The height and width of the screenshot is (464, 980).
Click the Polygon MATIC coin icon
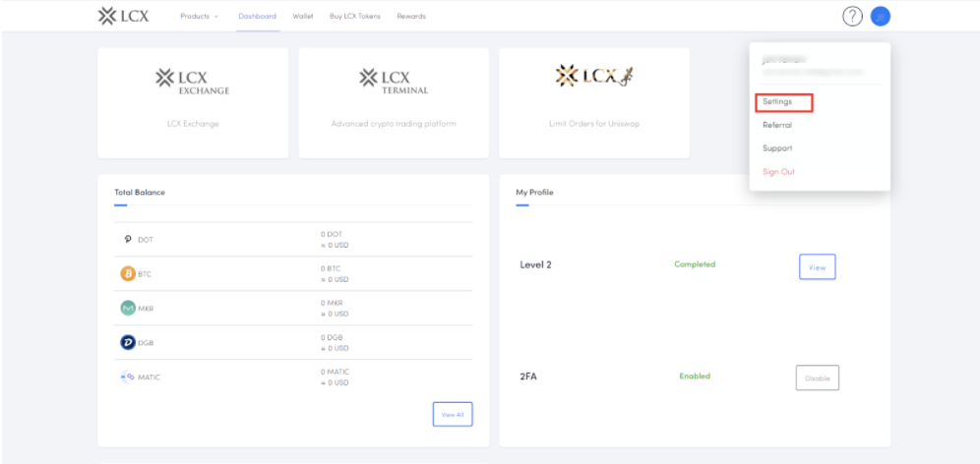point(128,377)
